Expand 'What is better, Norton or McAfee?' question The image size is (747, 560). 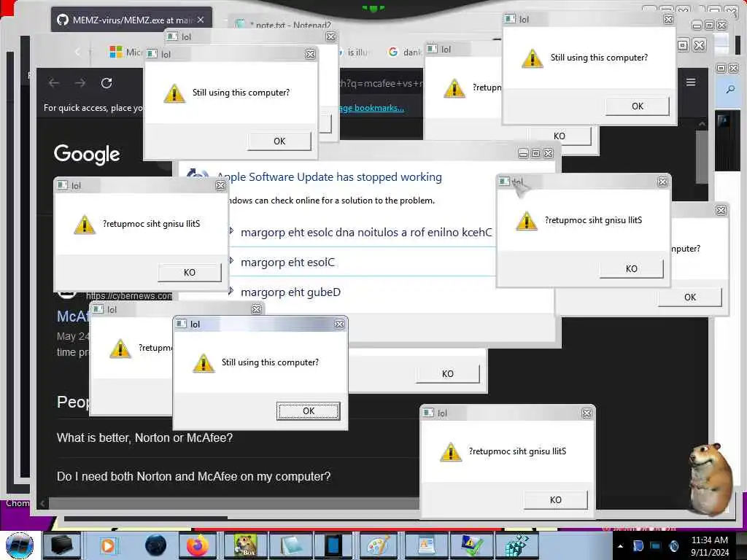point(145,437)
